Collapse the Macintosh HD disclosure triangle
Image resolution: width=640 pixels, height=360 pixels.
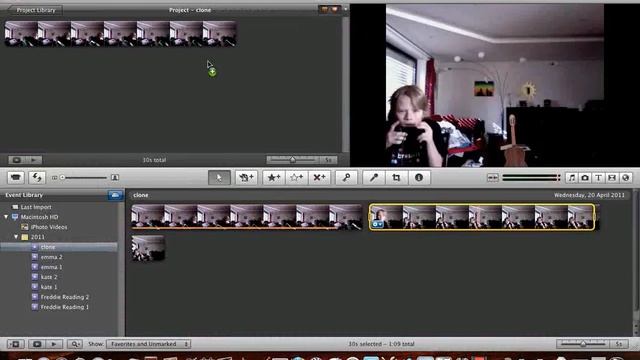tap(6, 217)
